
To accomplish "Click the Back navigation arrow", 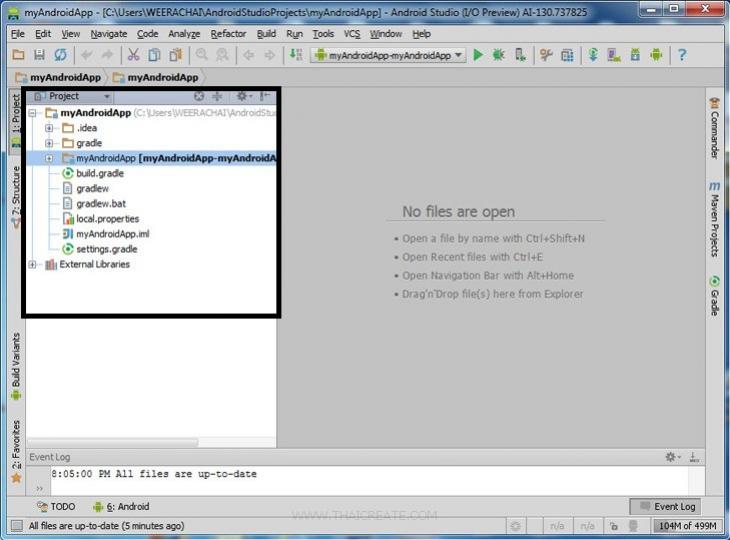I will click(249, 55).
